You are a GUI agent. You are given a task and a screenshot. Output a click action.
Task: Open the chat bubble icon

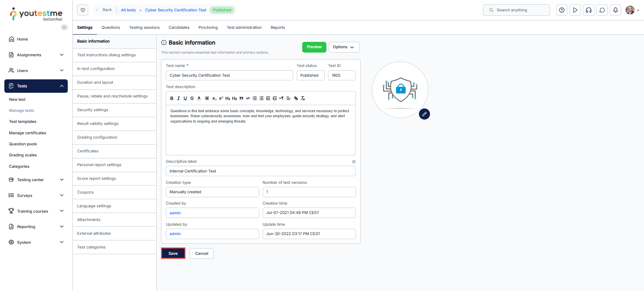coord(602,10)
